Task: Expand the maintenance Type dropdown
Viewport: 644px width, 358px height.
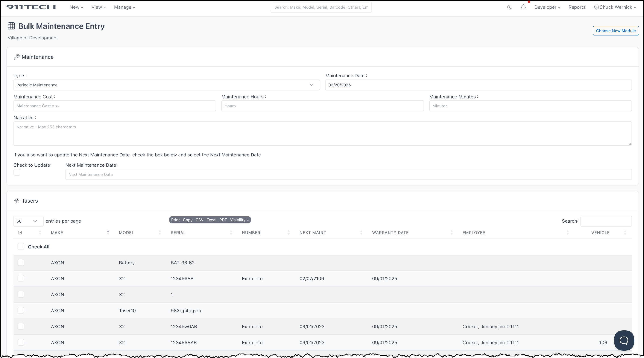Action: [166, 85]
